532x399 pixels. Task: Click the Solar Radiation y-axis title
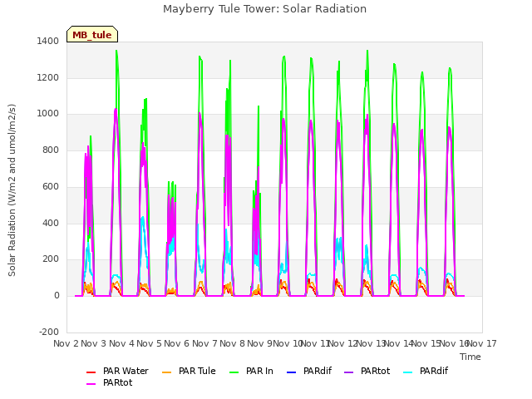pos(12,190)
